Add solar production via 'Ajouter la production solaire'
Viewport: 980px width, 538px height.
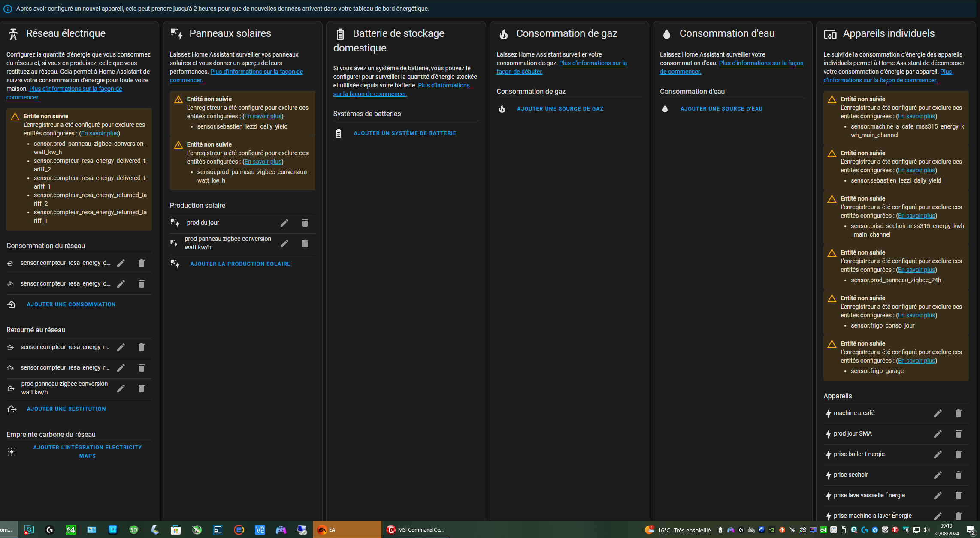(x=240, y=264)
